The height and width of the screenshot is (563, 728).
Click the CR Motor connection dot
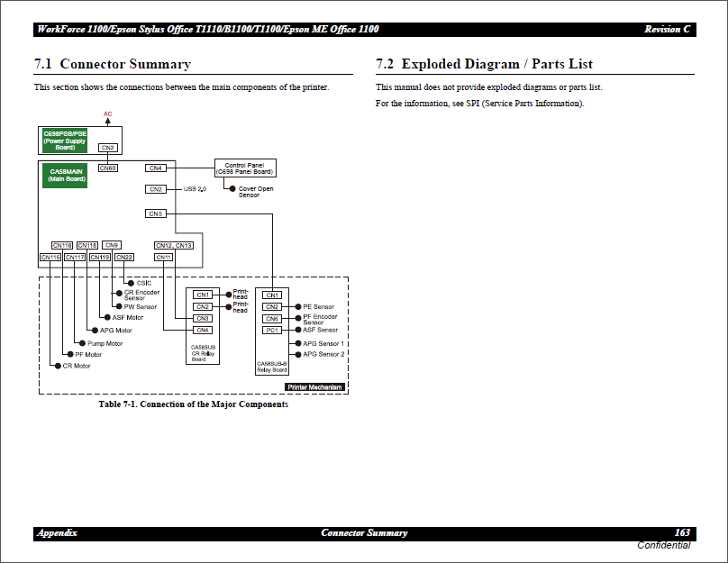(x=57, y=366)
